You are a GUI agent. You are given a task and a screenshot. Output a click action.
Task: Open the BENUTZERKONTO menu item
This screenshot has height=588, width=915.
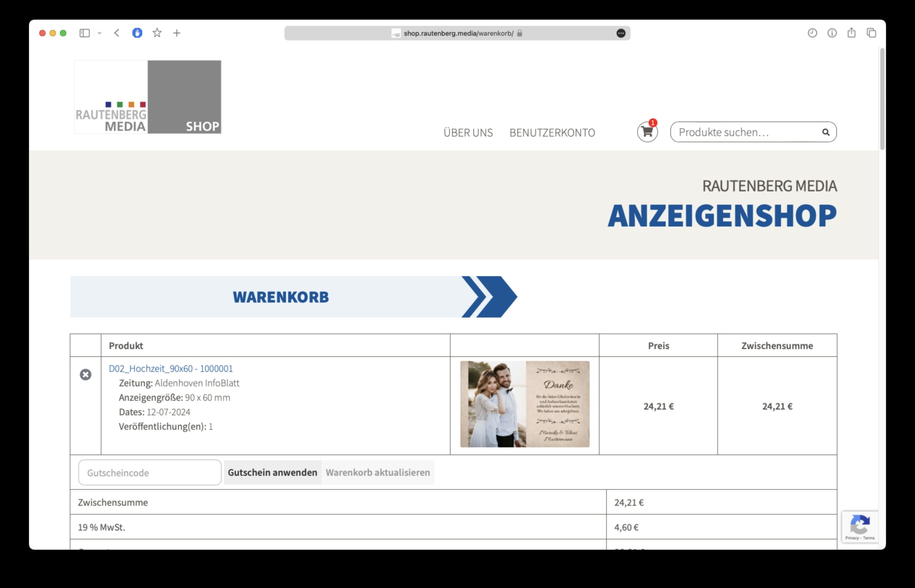552,133
